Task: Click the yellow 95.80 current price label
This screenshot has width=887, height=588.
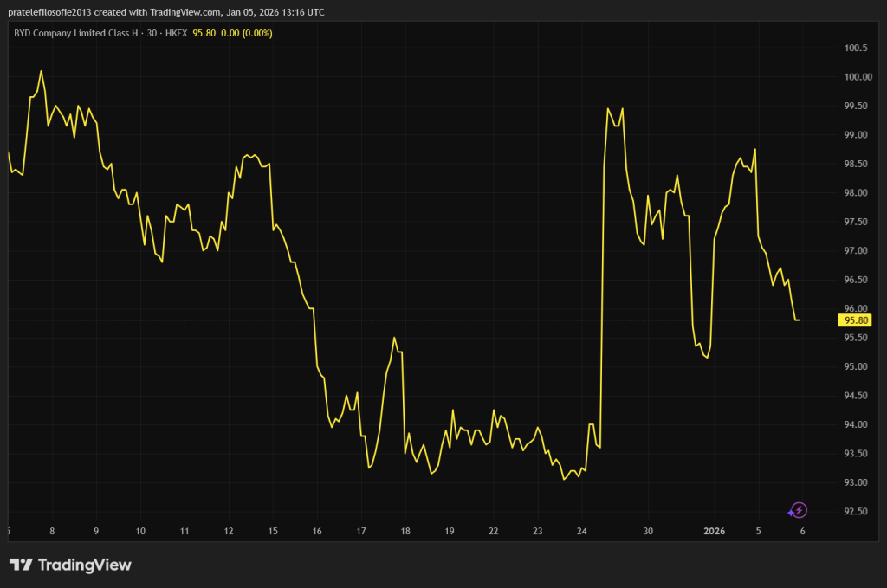Action: pos(856,320)
